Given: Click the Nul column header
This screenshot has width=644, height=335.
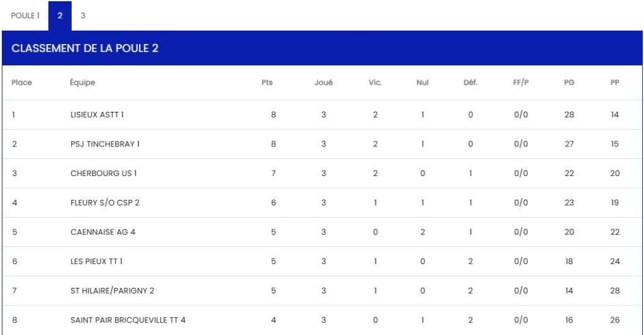Looking at the screenshot, I should [423, 83].
